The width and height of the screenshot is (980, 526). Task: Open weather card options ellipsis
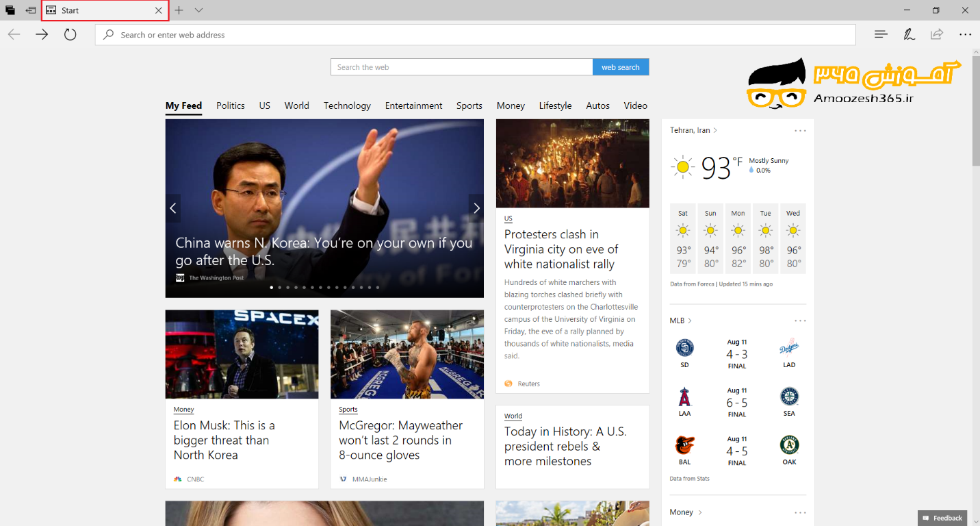800,130
